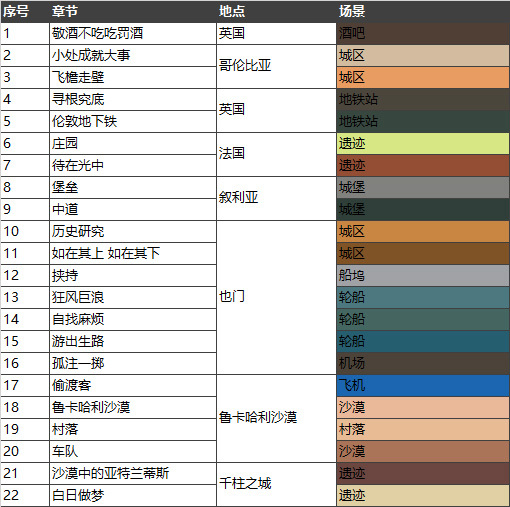This screenshot has height=507, width=510.
Task: Click location cell 英国 spanning rows 4-5
Action: (276, 110)
